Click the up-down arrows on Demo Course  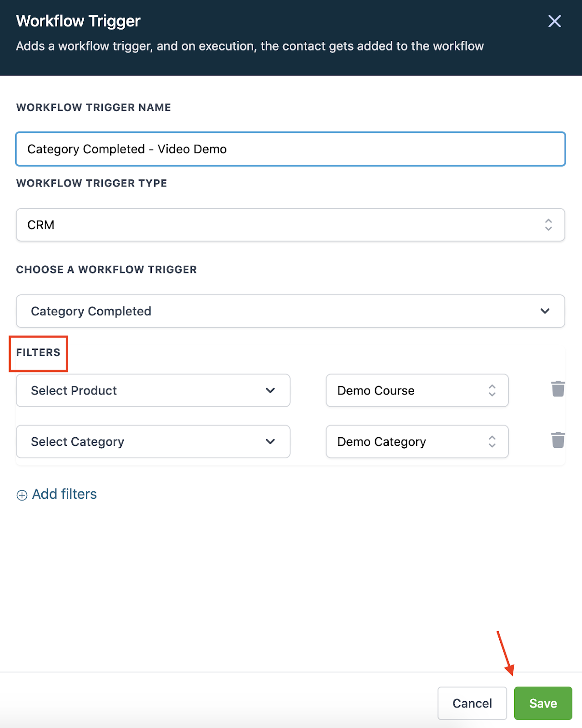click(492, 390)
